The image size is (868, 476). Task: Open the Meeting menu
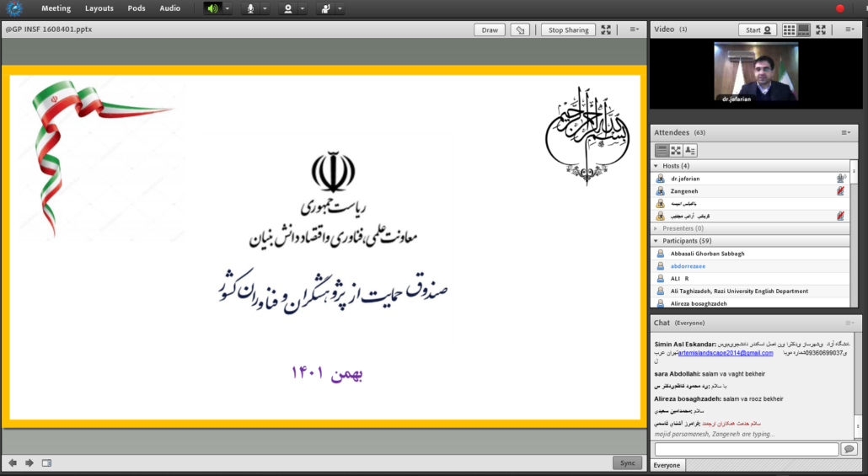[56, 8]
